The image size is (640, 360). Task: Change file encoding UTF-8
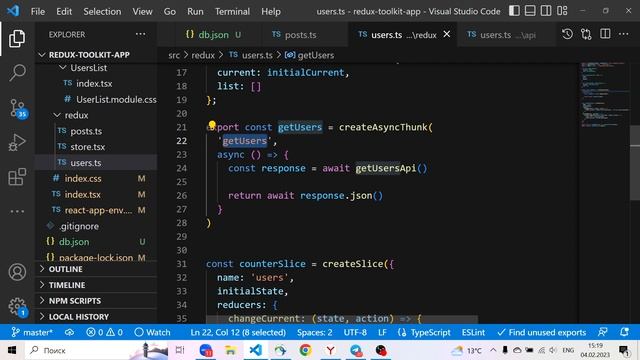click(x=355, y=332)
